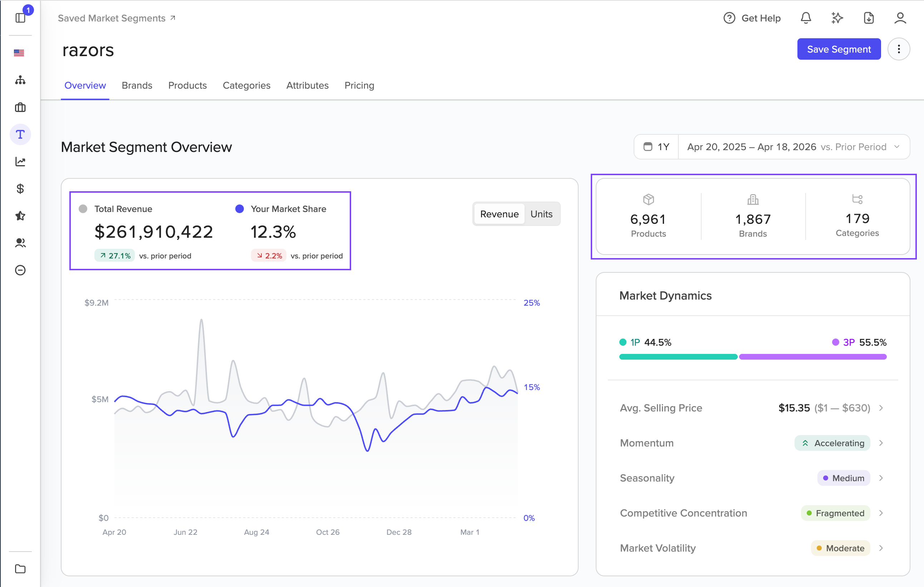Click the download file icon in header
Image resolution: width=924 pixels, height=587 pixels.
click(869, 18)
